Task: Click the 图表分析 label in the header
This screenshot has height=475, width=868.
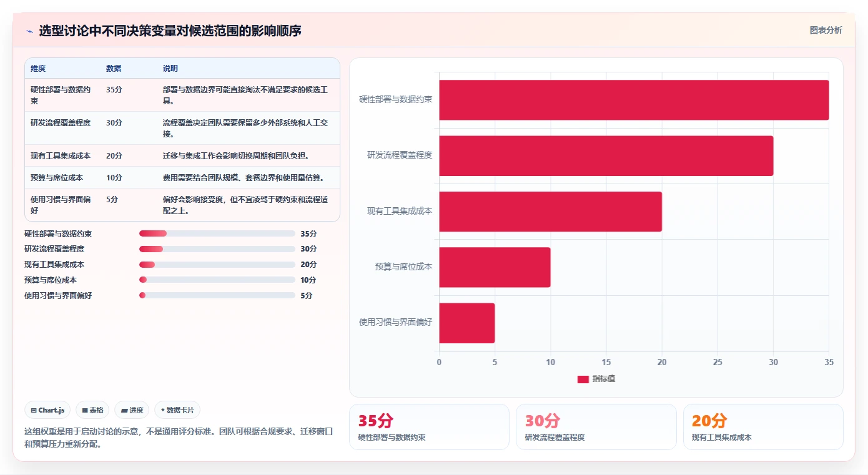Action: (826, 30)
